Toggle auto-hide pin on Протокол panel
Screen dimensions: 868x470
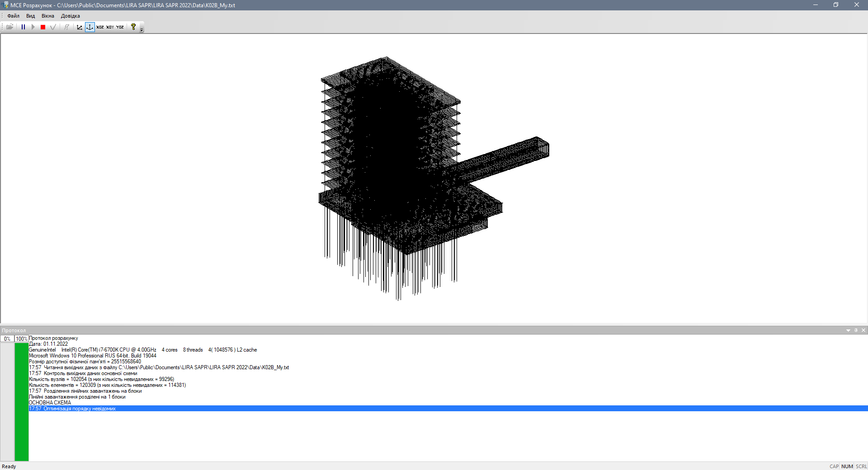pyautogui.click(x=856, y=330)
